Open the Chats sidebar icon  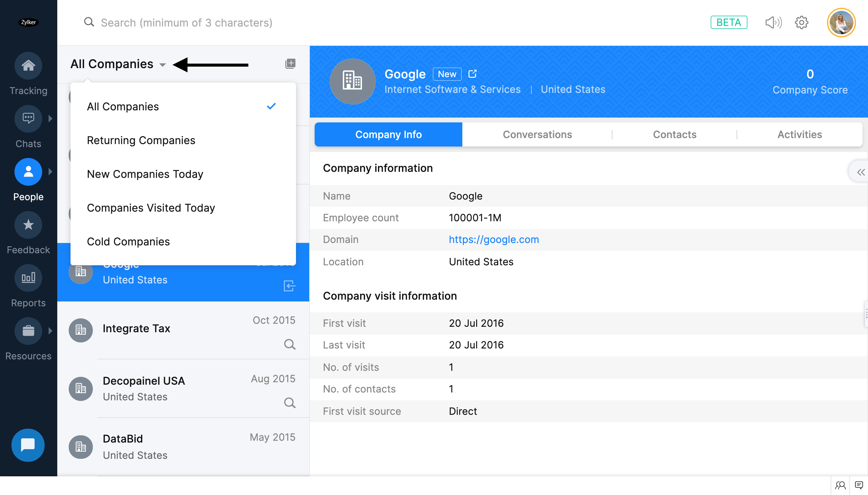[28, 118]
